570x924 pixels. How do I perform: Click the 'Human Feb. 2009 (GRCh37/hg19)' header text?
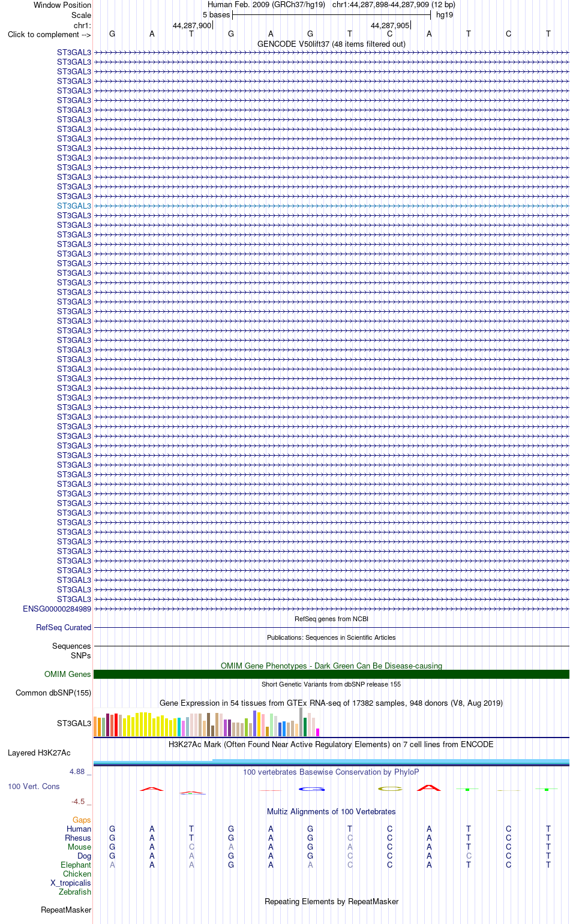pyautogui.click(x=266, y=4)
